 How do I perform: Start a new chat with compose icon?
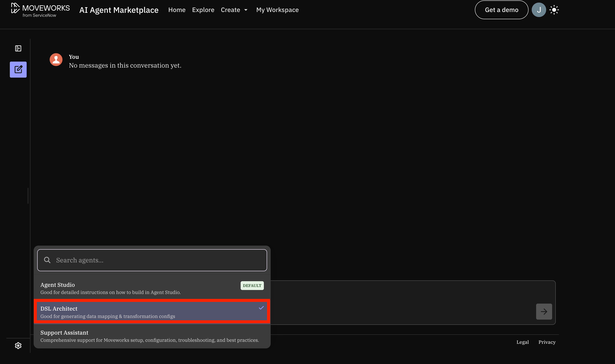[18, 70]
